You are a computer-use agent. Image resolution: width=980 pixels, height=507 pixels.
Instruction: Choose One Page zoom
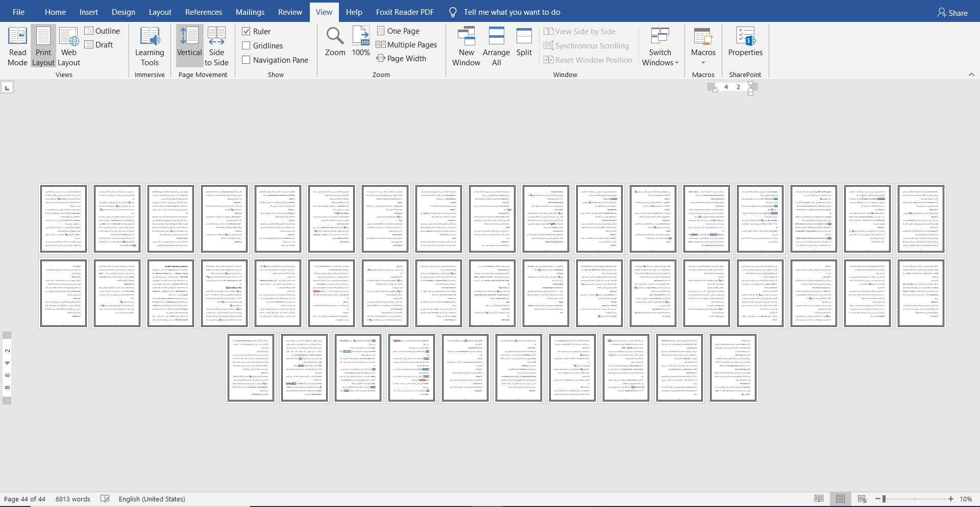pos(398,31)
